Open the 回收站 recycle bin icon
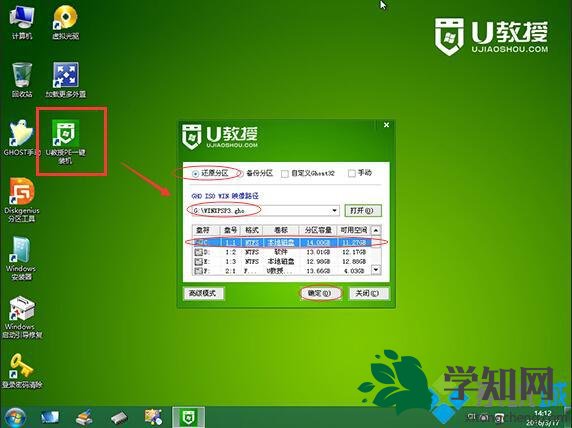Viewport: 572px width, 428px height. click(x=22, y=80)
